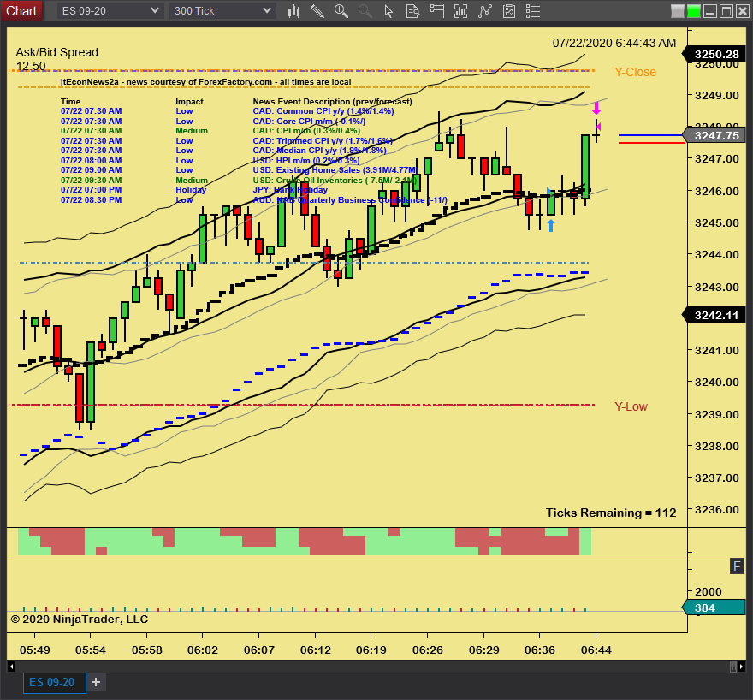Open the 300 Tick interval dropdown
The height and width of the screenshot is (700, 753).
click(x=222, y=11)
